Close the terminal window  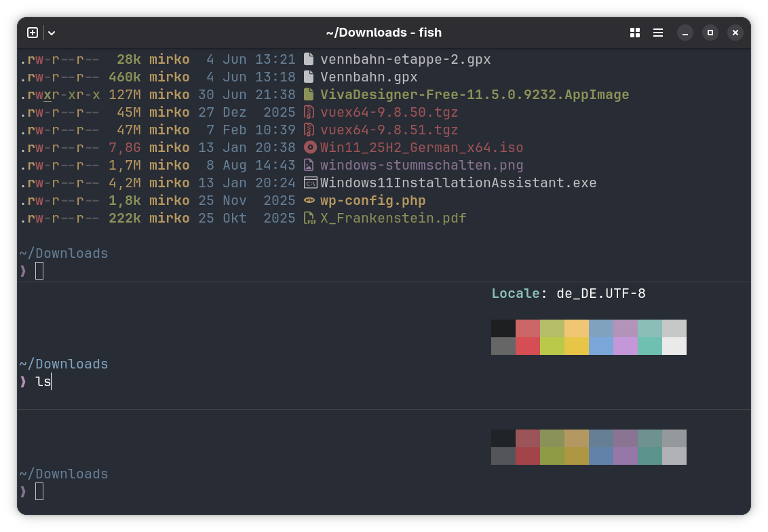pos(735,33)
